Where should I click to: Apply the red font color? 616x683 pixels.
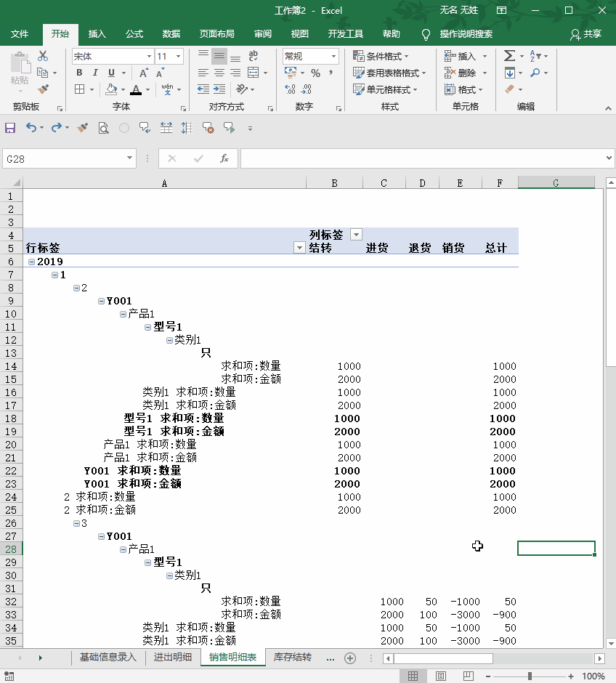pos(137,89)
